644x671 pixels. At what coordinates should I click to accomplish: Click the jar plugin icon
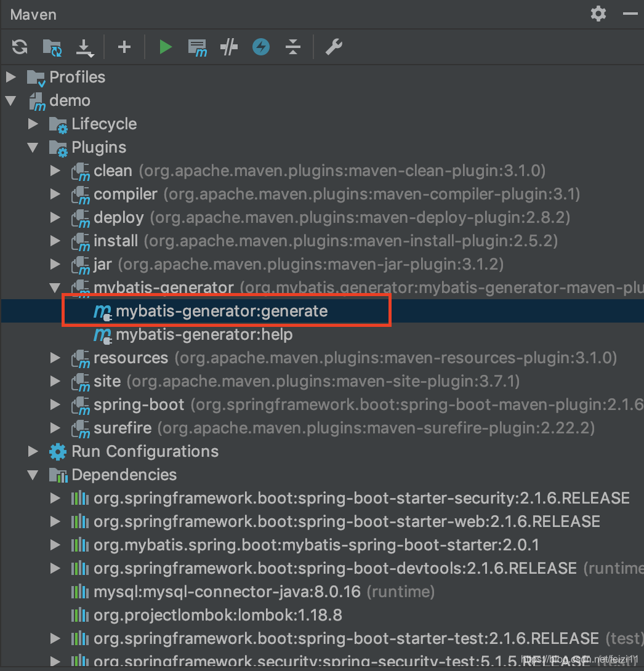81,265
